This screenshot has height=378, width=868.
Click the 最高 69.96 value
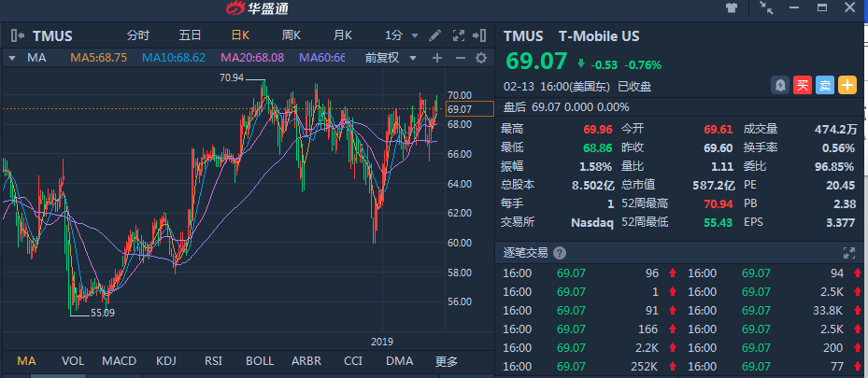point(597,130)
